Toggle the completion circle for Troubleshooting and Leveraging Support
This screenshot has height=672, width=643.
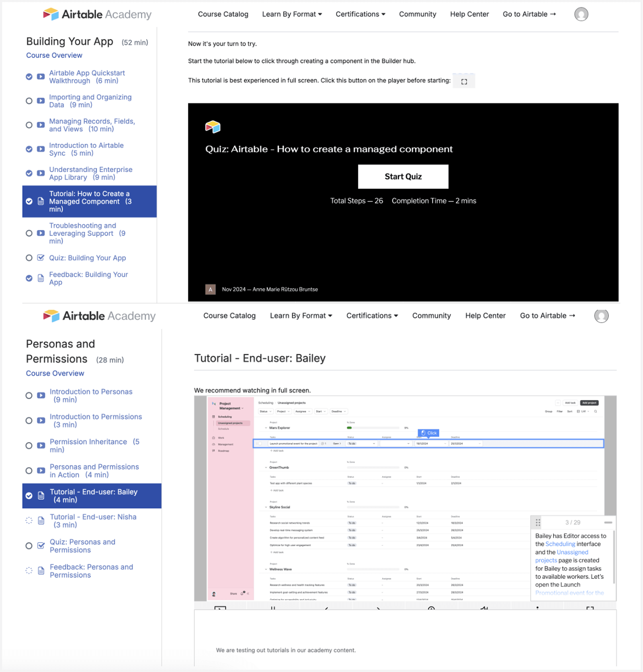(29, 233)
